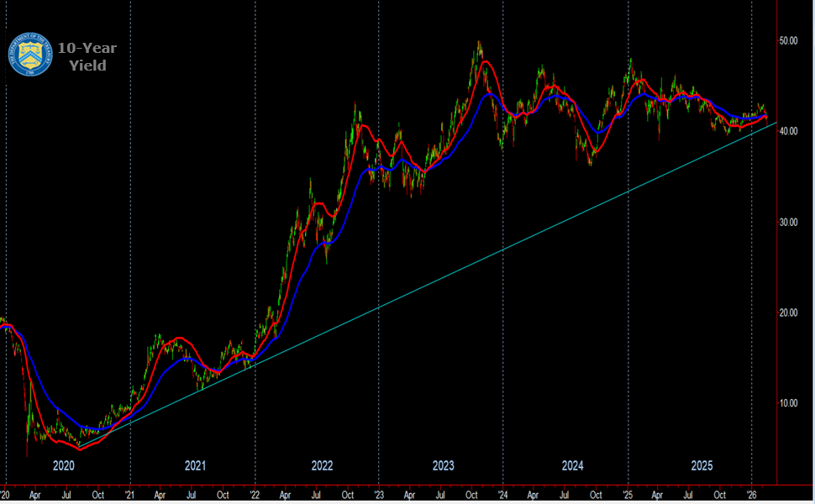Click the teal ascending trendline
Viewport: 815px width, 504px height.
(x=504, y=248)
